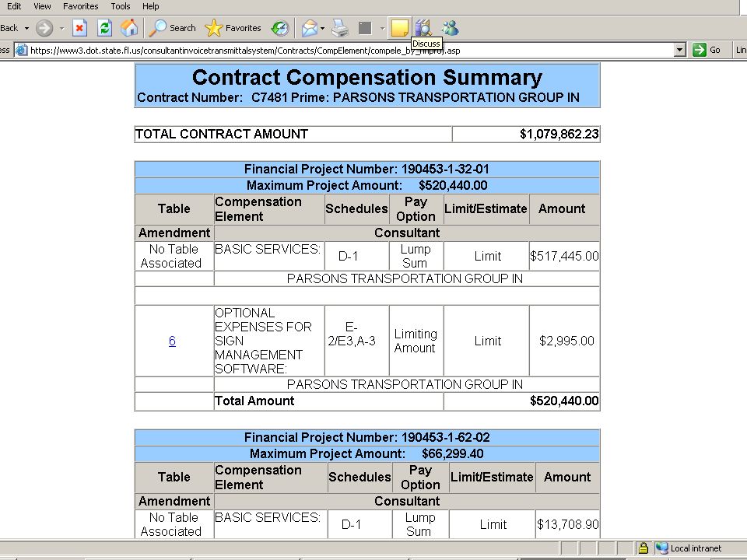Screen dimensions: 747x560
Task: Click the address bar URL field
Action: point(352,50)
